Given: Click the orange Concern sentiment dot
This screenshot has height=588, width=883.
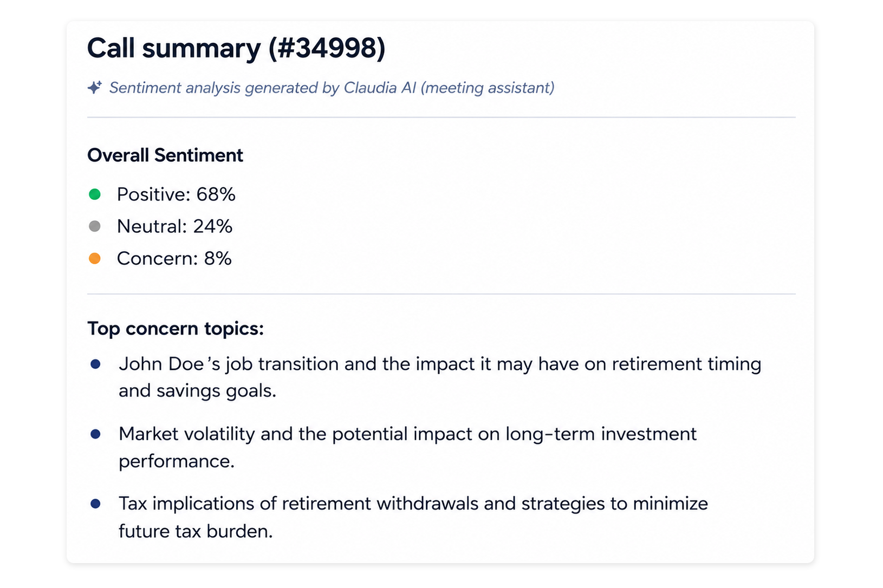Looking at the screenshot, I should point(95,258).
